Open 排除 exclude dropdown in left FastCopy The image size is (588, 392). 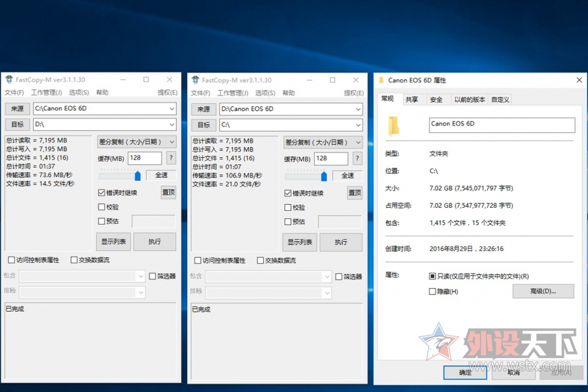(141, 292)
